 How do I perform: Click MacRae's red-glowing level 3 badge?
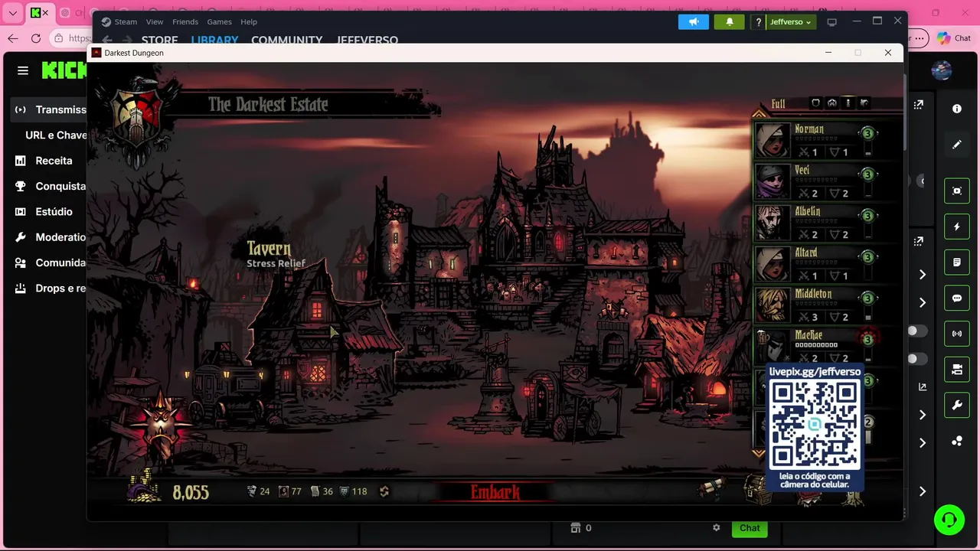(867, 339)
